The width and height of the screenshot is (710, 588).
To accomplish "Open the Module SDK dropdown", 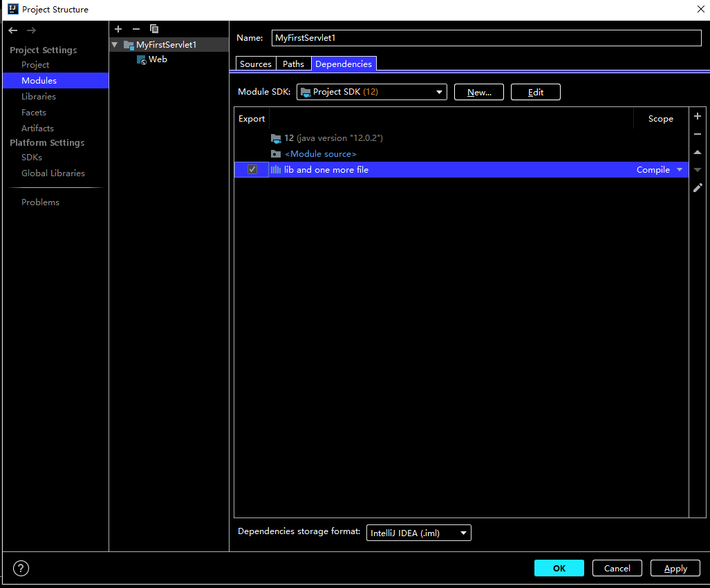I will point(372,92).
